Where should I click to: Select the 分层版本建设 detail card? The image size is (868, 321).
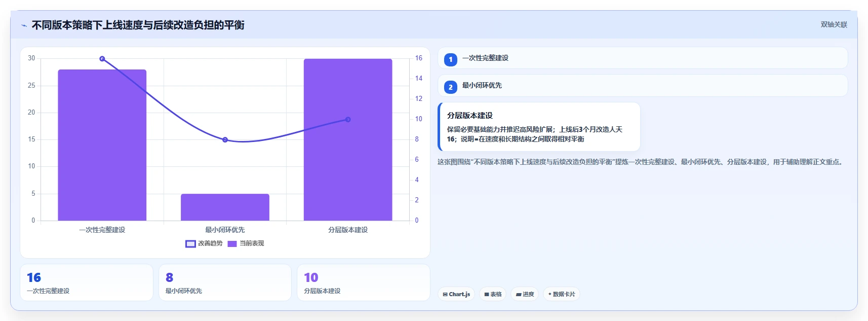point(539,127)
